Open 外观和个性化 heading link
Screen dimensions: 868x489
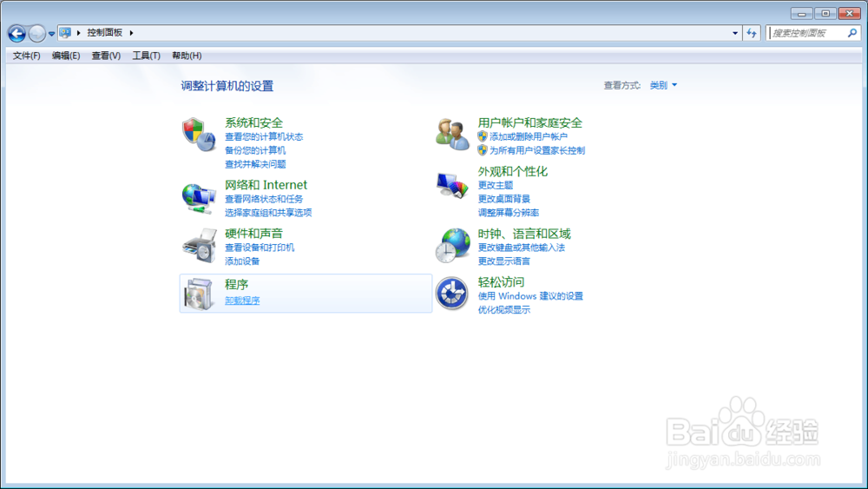tap(513, 172)
